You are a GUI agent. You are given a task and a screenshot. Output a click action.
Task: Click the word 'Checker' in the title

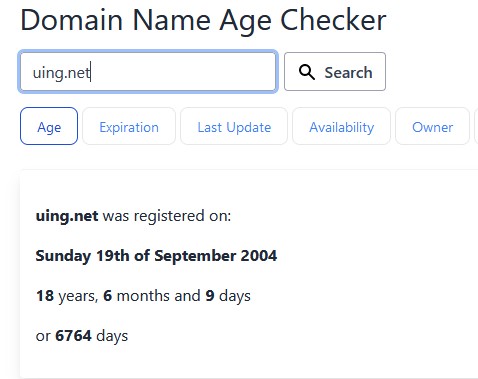coord(333,20)
